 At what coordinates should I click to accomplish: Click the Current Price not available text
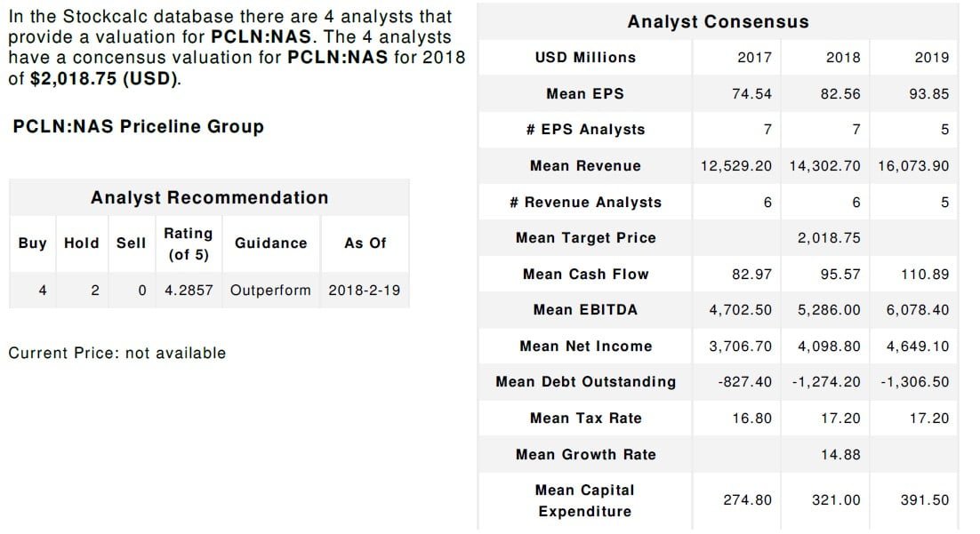tap(116, 354)
